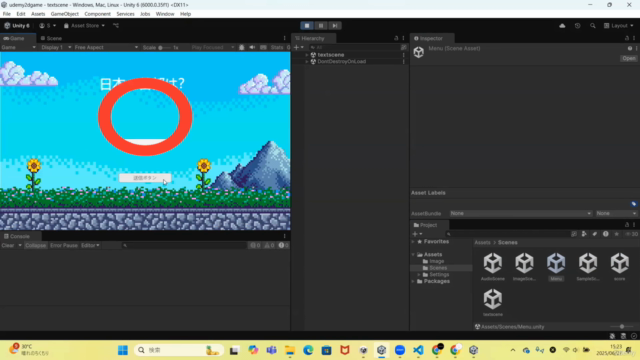Image resolution: width=640 pixels, height=360 pixels.
Task: Open the Undo History icon
Action: 577,26
